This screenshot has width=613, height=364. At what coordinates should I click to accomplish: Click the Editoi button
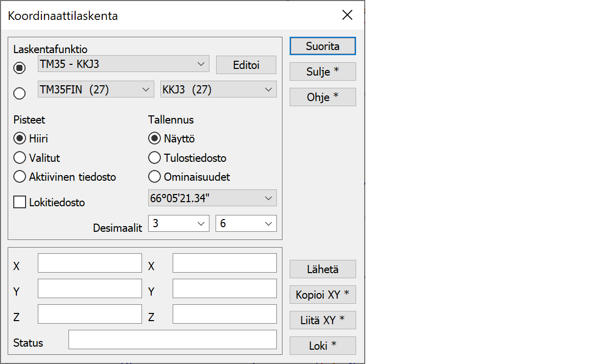[246, 65]
